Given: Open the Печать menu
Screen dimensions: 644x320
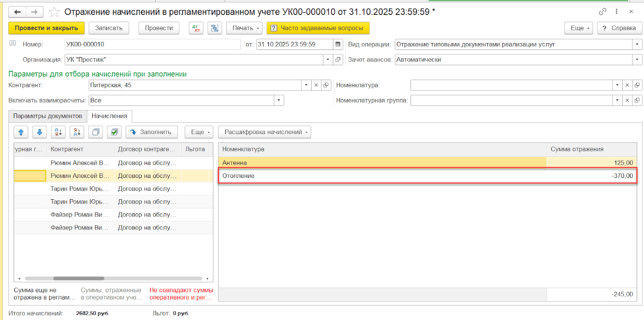Looking at the screenshot, I should 245,28.
